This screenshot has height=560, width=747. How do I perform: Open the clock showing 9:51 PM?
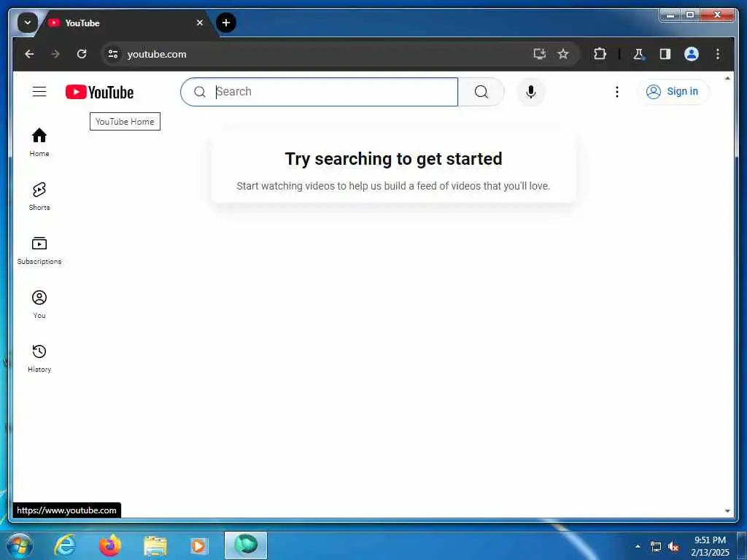click(x=710, y=546)
